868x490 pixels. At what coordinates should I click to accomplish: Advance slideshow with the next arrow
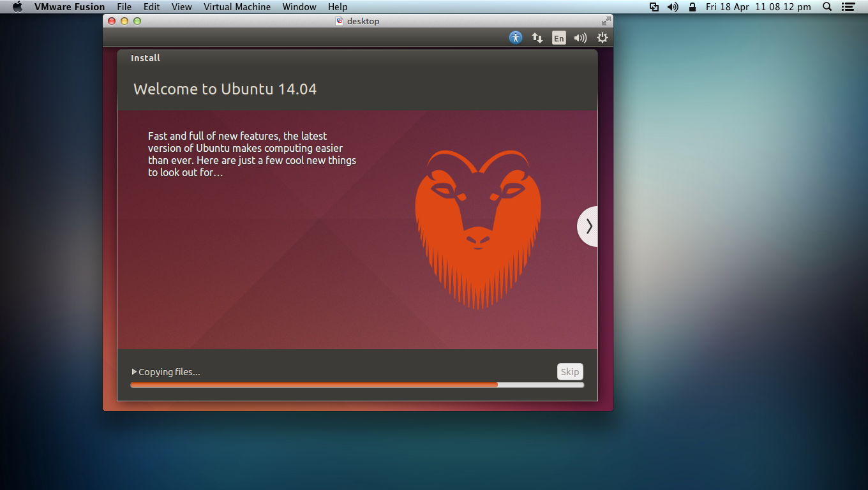coord(588,226)
